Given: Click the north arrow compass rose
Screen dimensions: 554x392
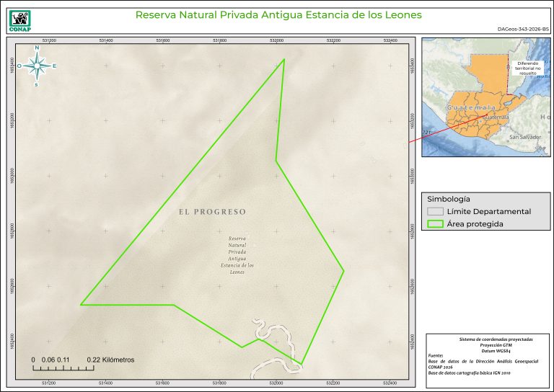Looking at the screenshot, I should 37,66.
